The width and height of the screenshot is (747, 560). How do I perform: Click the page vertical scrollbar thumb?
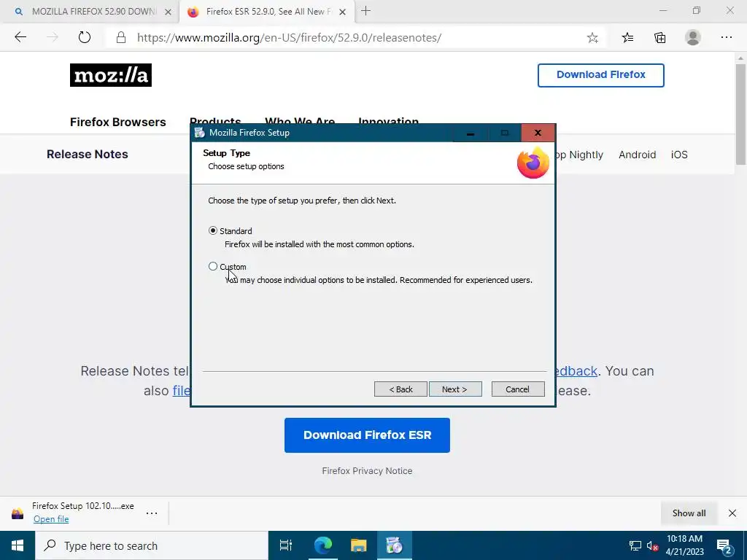coord(740,114)
